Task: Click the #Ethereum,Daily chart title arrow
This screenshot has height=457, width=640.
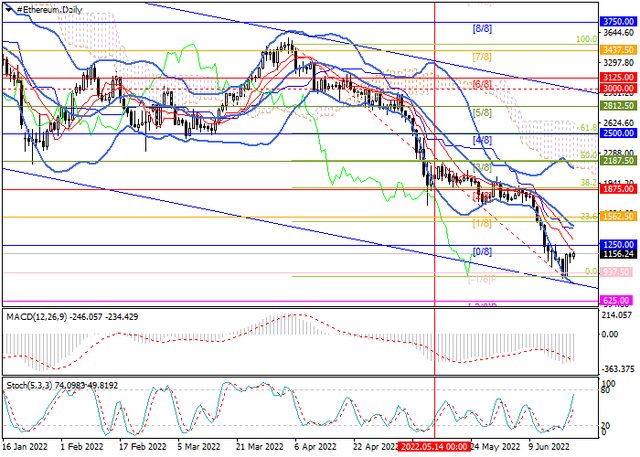Action: tap(6, 7)
